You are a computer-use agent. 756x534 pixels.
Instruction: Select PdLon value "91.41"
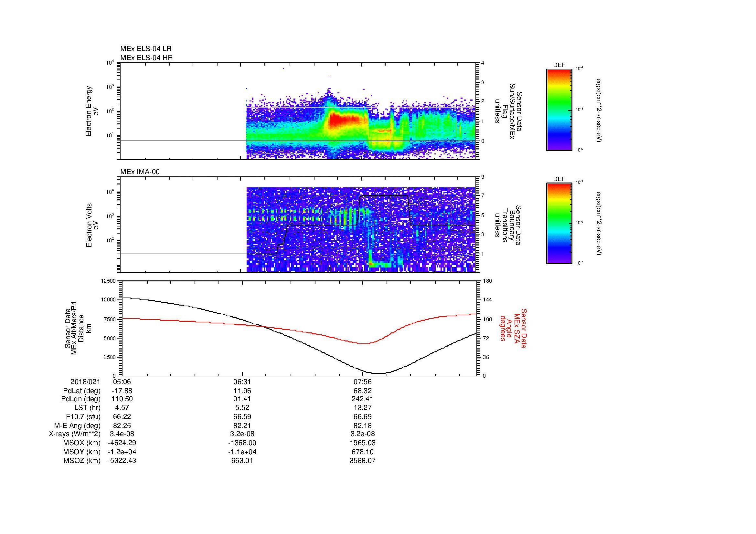click(242, 399)
